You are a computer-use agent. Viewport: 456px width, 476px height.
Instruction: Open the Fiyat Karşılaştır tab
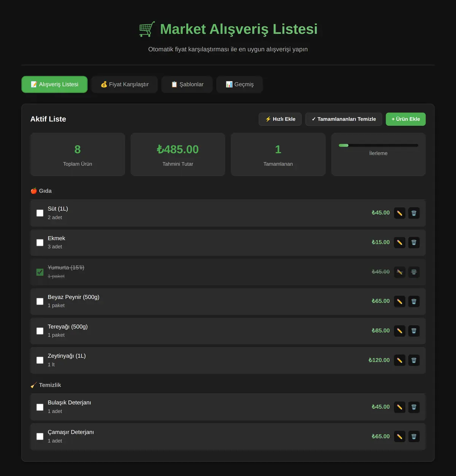tap(125, 84)
